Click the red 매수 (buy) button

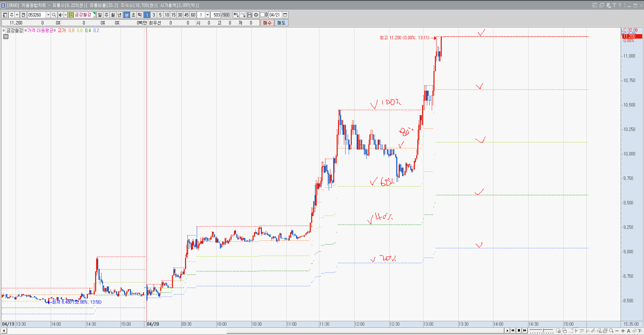267,23
